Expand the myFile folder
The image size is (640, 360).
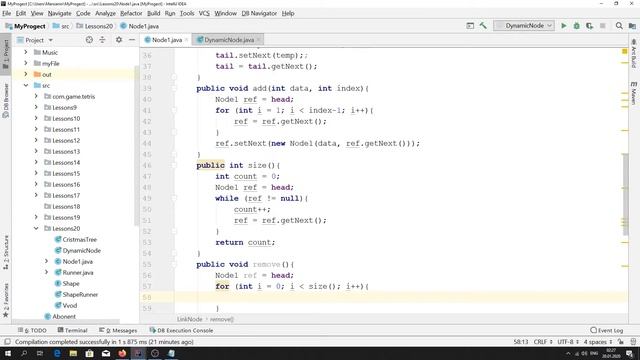[x=26, y=63]
